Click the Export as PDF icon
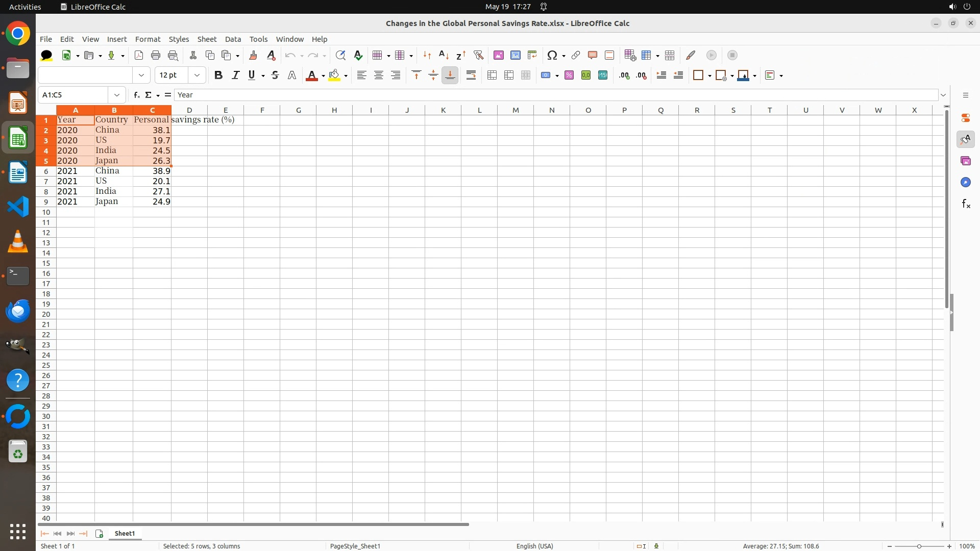980x551 pixels. tap(139, 55)
